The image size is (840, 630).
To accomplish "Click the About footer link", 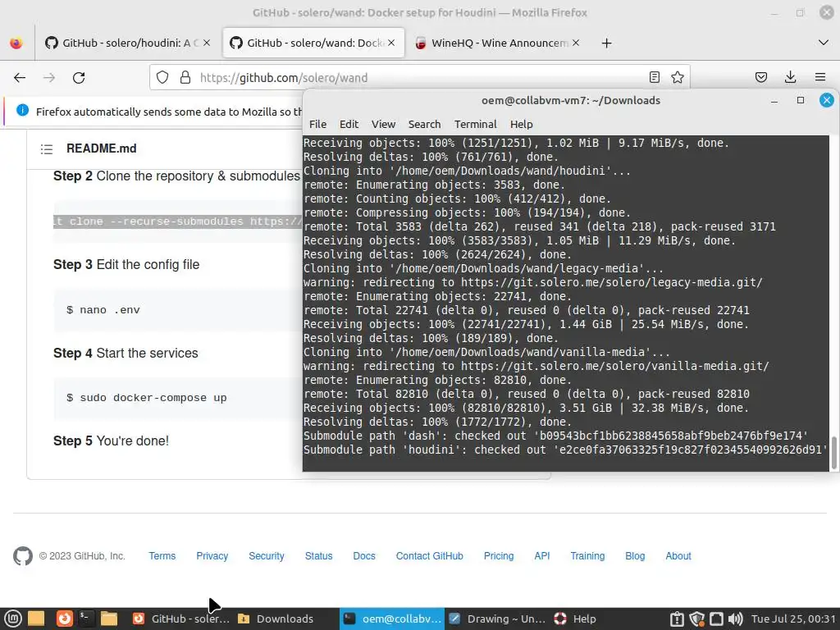I will coord(678,556).
